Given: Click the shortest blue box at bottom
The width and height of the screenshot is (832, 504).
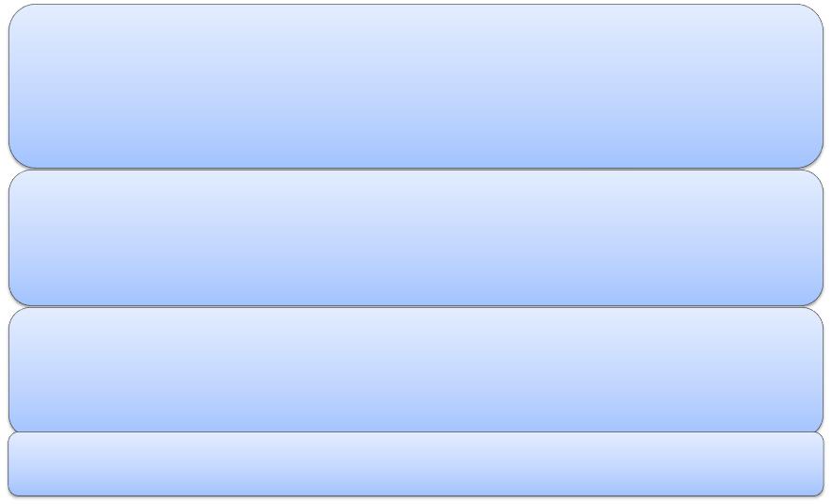Looking at the screenshot, I should 416,464.
